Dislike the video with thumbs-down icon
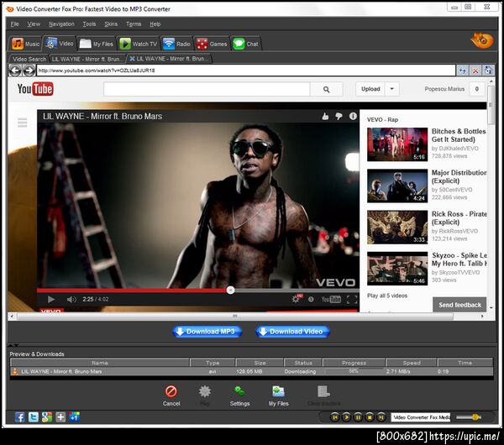Viewport: 504px width, 445px height. [x=339, y=117]
